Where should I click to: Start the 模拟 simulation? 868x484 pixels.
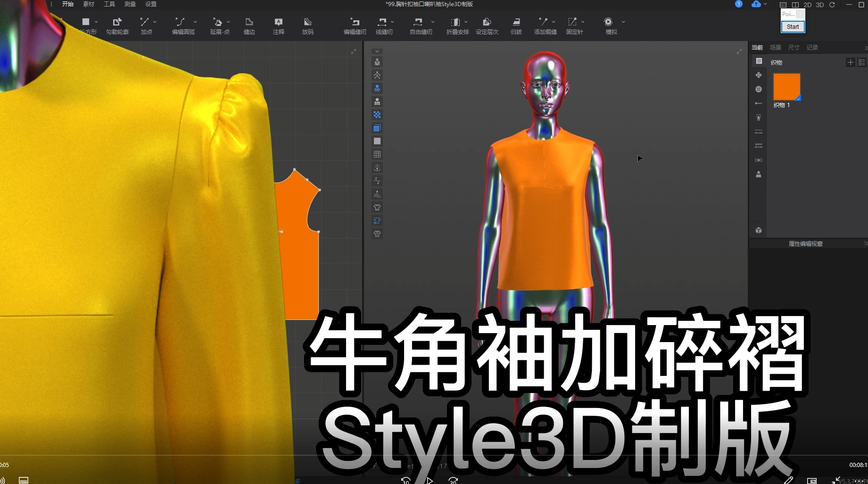tap(611, 26)
